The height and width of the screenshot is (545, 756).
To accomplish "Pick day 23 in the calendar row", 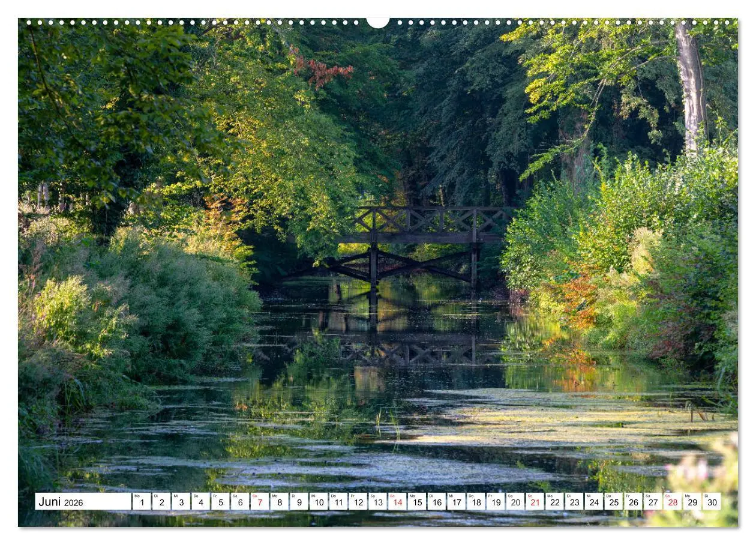I will 574,502.
